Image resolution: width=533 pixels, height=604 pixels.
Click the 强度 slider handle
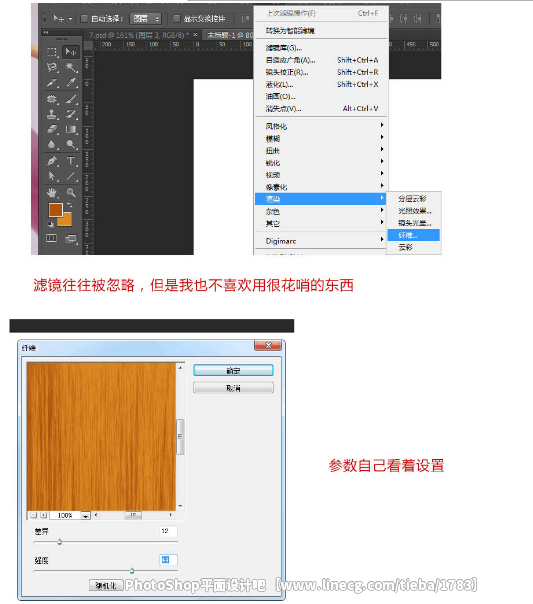coord(132,570)
